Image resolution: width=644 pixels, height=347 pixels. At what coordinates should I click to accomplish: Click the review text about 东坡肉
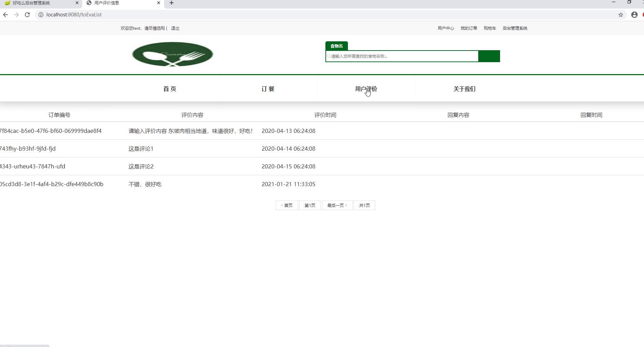pyautogui.click(x=191, y=131)
